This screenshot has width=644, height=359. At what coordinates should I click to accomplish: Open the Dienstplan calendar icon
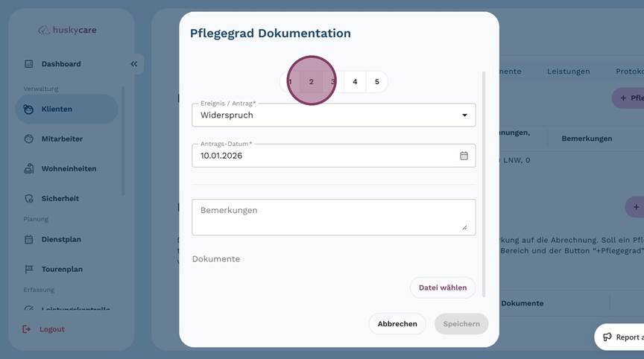(x=29, y=239)
